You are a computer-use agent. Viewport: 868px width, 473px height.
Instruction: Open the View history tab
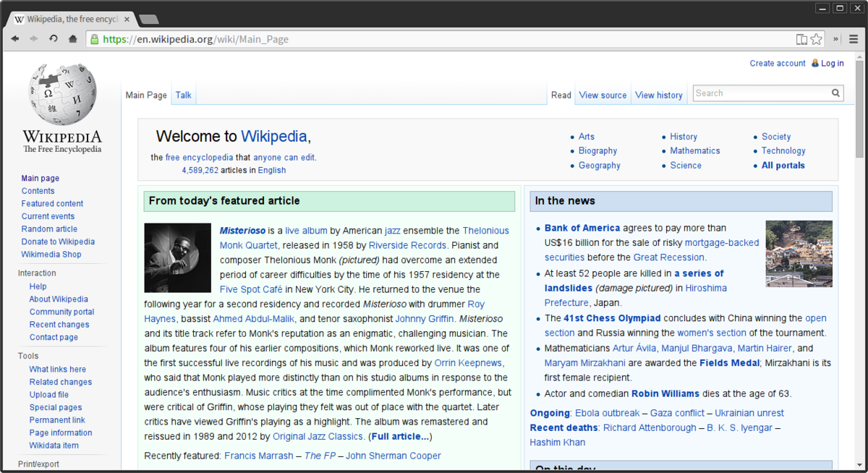pyautogui.click(x=658, y=95)
